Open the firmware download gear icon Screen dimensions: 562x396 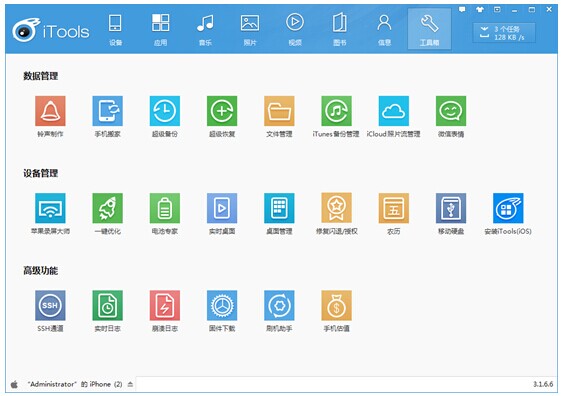pos(222,305)
